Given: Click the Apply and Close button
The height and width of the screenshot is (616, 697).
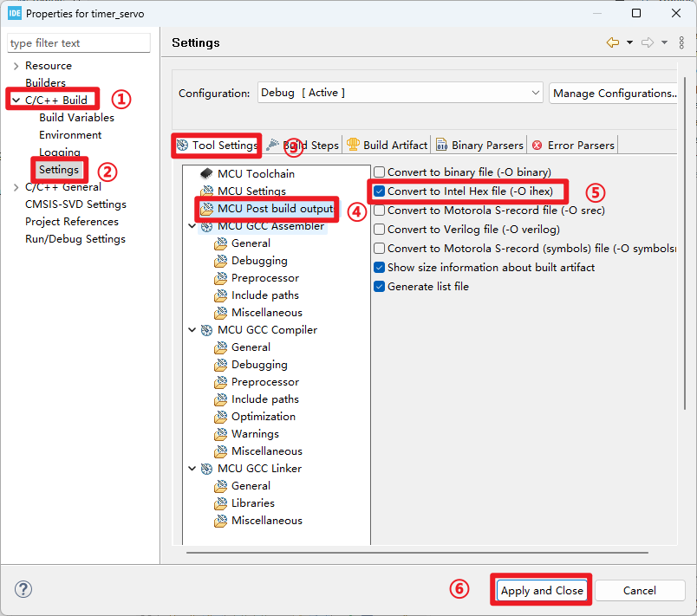Looking at the screenshot, I should (x=542, y=590).
